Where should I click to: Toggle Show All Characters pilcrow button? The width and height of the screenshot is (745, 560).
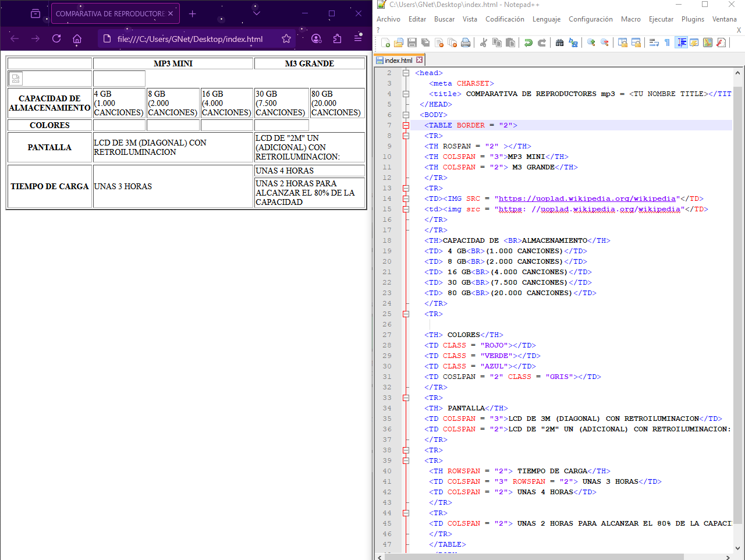[x=667, y=42]
